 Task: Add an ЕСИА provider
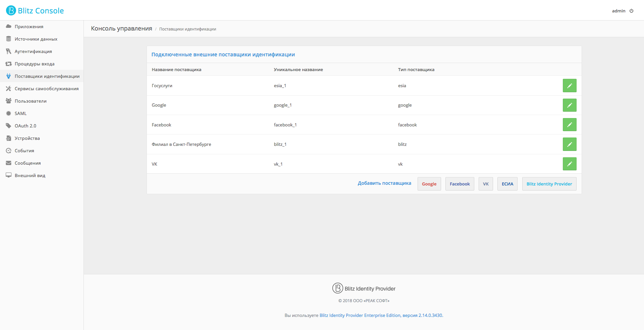click(507, 184)
